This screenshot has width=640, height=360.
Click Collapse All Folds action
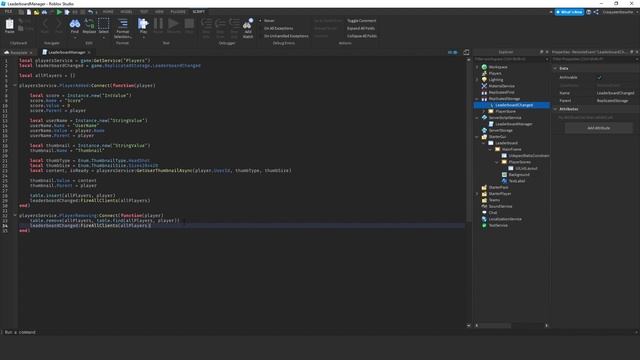coord(362,36)
